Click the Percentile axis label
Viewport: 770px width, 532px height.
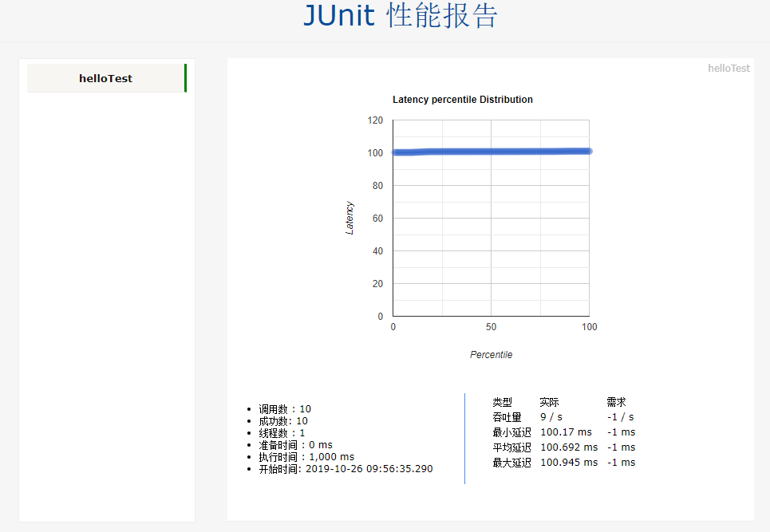491,354
